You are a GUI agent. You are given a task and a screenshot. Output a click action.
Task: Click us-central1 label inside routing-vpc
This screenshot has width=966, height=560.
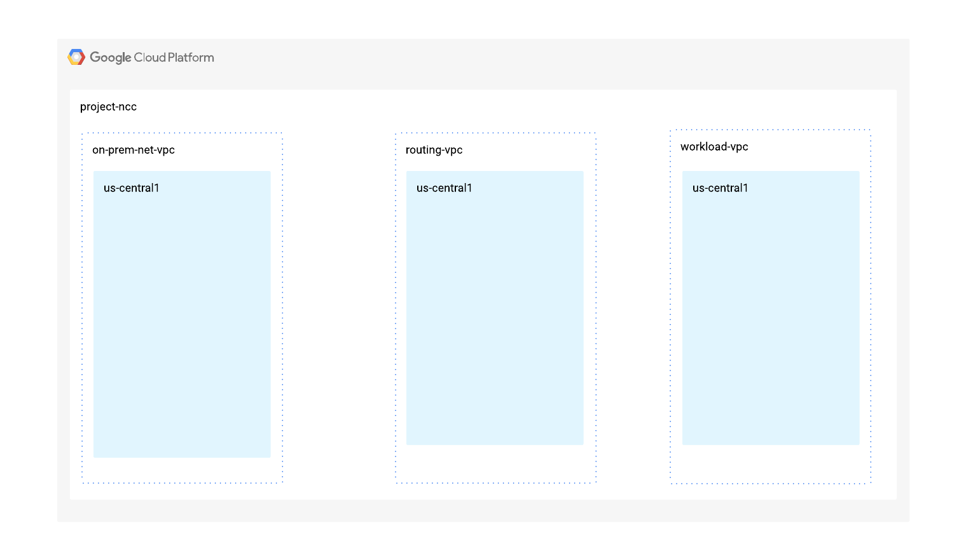pyautogui.click(x=445, y=188)
